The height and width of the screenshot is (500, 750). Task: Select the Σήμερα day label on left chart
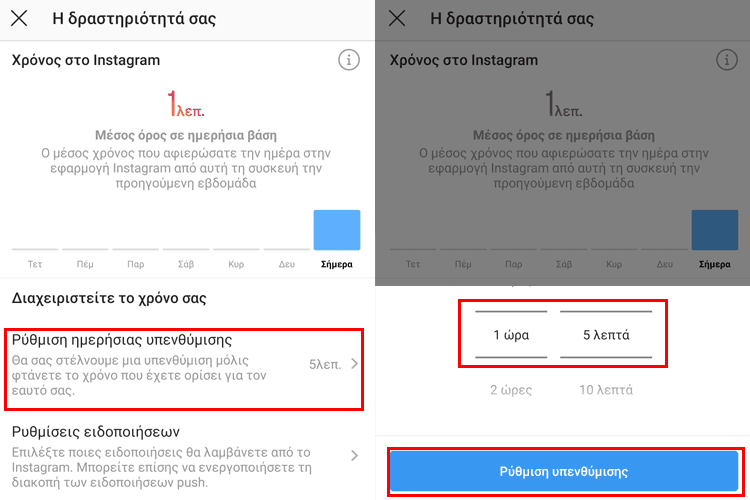[x=337, y=264]
